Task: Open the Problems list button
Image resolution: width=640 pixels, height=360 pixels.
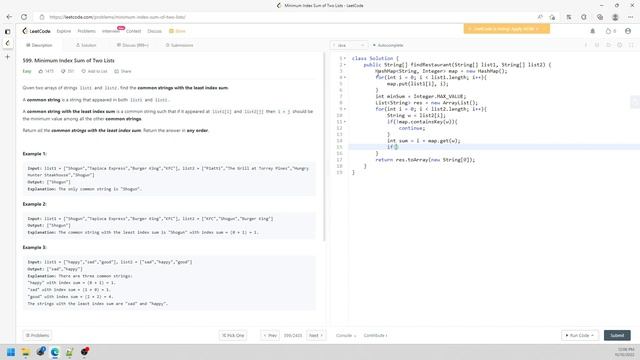Action: click(x=37, y=336)
